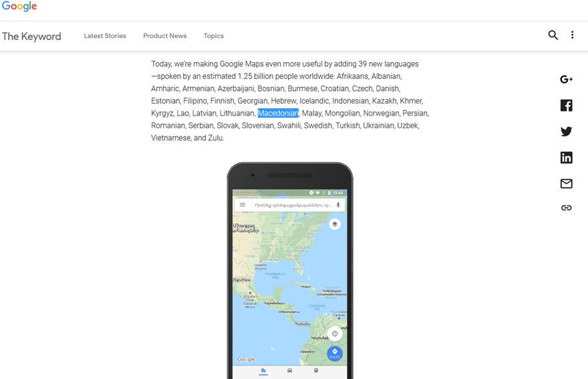Open the search magnifier icon
This screenshot has height=379, width=588.
[x=553, y=35]
